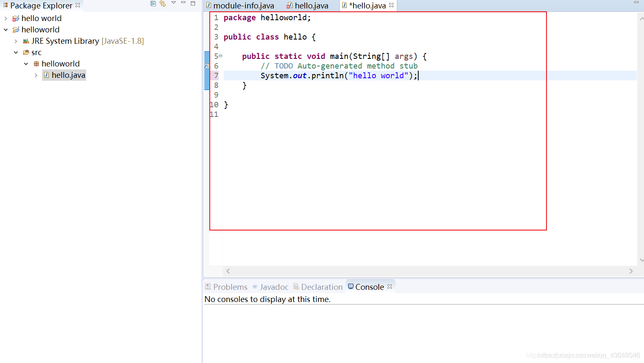Click line number 1 in the editor gutter
This screenshot has height=363, width=644.
(216, 18)
